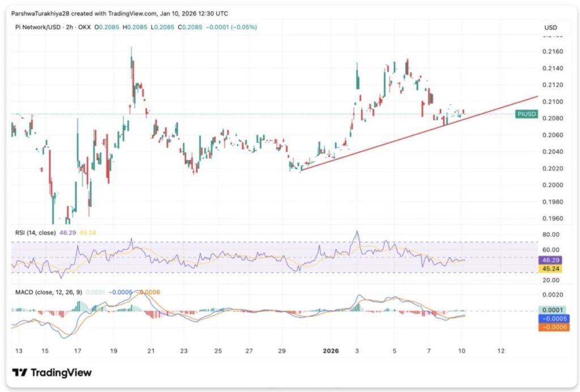Open the MACD (close, 12, 26, 9) legend
Image resolution: width=580 pixels, height=392 pixels.
point(47,292)
